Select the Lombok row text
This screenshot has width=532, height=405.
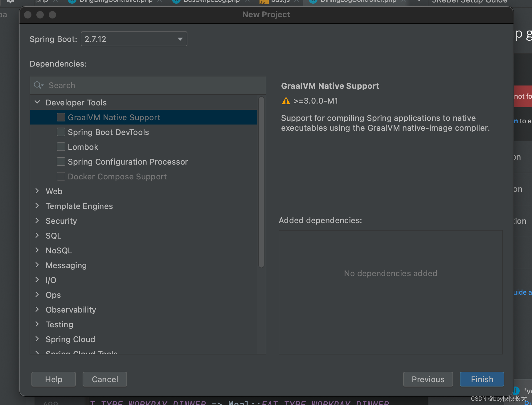tap(83, 147)
